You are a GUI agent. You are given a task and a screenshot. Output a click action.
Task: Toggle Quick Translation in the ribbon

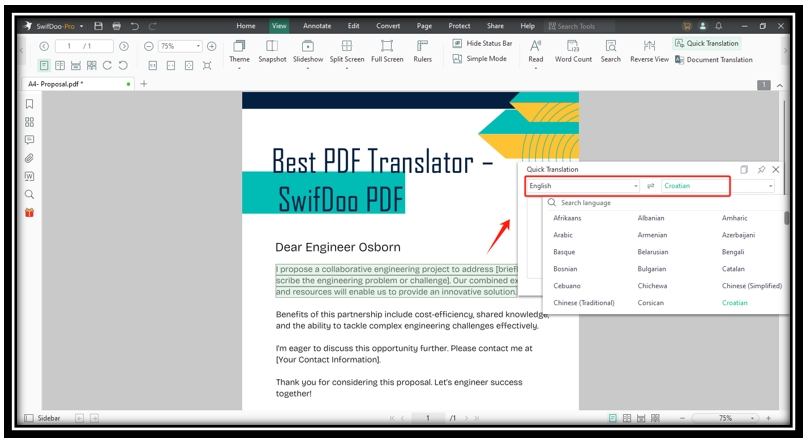click(707, 43)
